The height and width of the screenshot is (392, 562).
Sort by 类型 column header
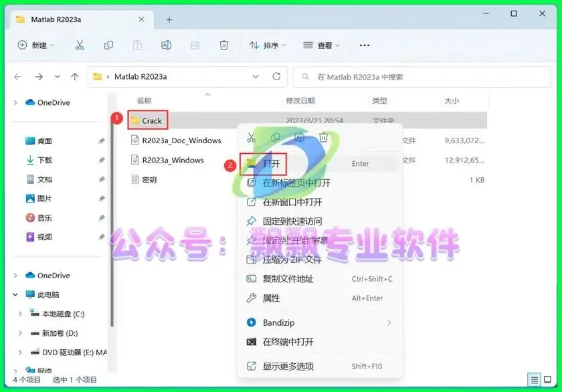pyautogui.click(x=379, y=101)
